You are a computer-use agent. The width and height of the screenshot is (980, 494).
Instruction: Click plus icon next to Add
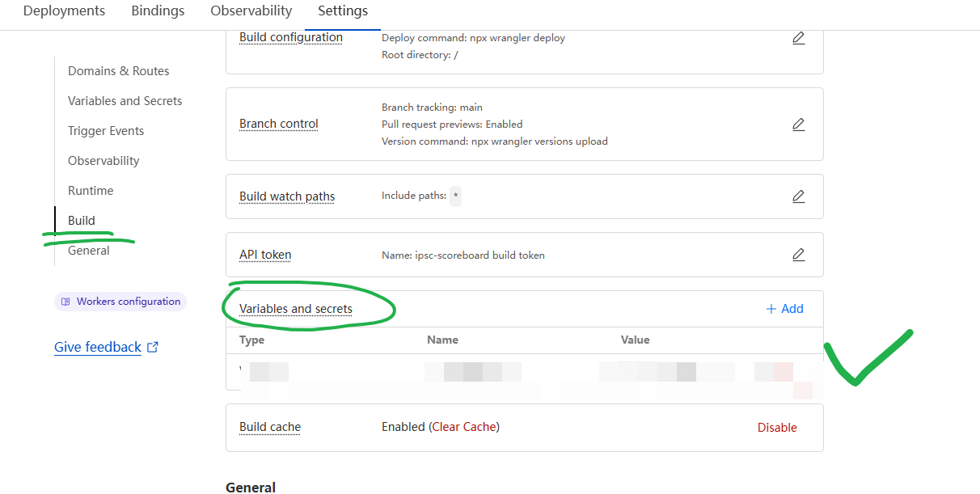click(x=771, y=309)
